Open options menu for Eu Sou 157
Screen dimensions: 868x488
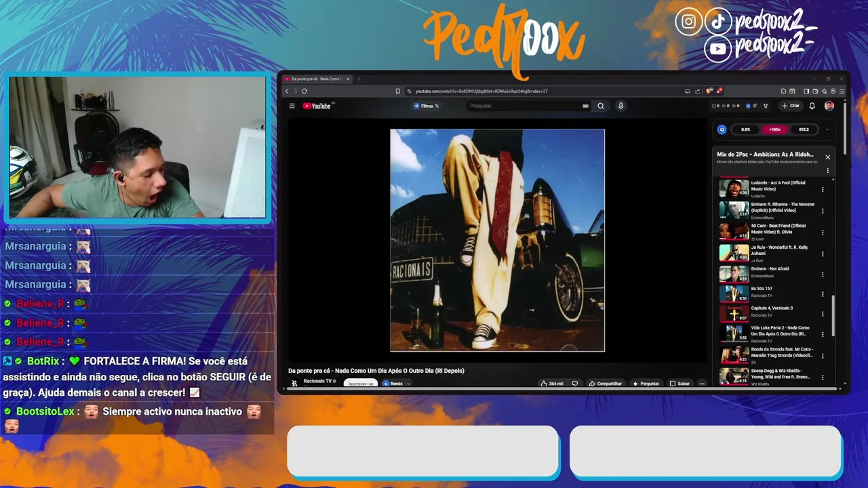pos(823,294)
